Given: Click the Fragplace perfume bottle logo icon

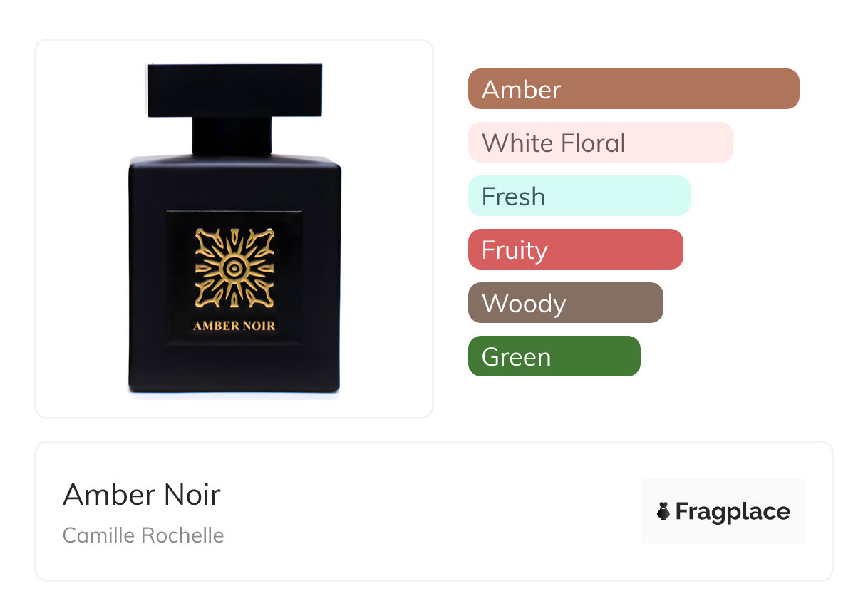Looking at the screenshot, I should tap(663, 511).
